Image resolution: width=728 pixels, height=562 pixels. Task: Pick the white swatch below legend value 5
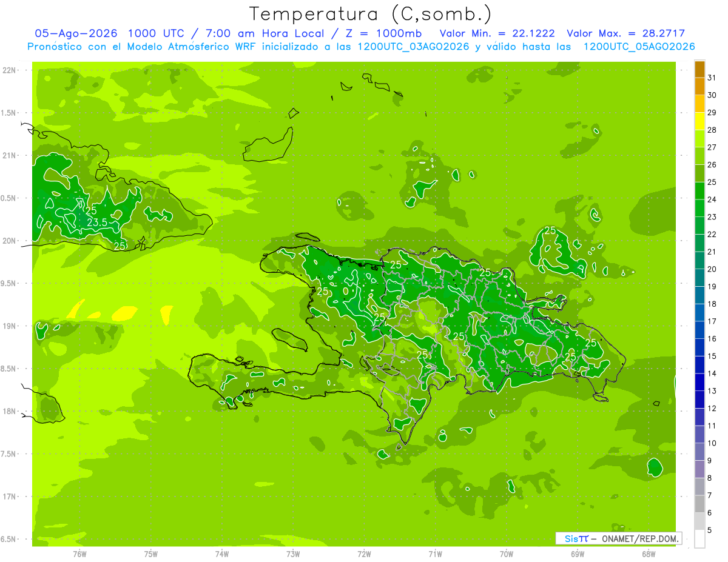699,538
